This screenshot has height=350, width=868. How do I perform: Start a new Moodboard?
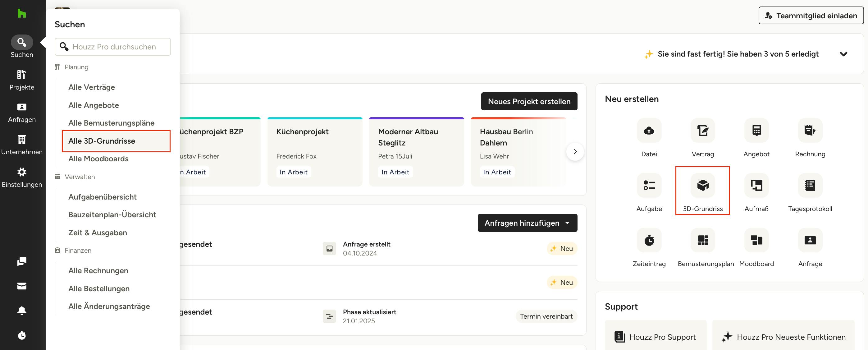point(756,240)
